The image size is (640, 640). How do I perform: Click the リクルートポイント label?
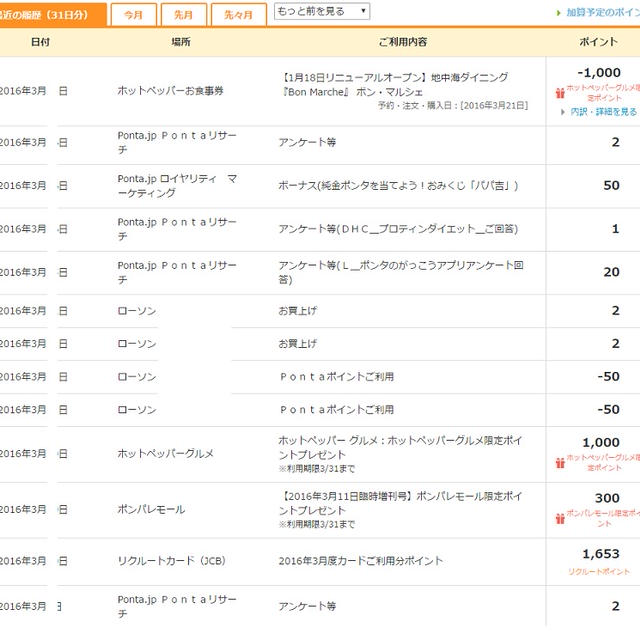[x=599, y=572]
